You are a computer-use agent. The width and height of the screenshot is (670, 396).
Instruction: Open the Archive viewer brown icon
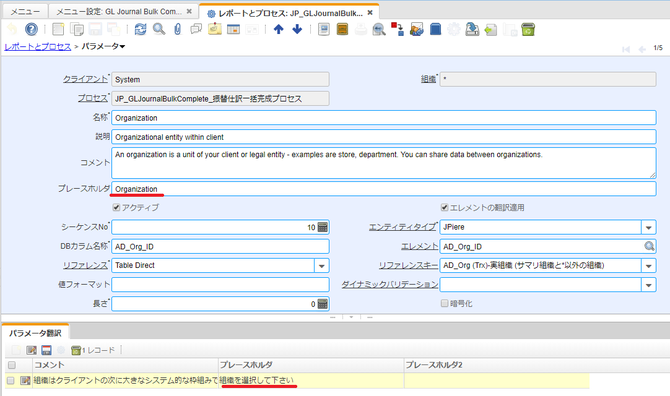(x=342, y=29)
